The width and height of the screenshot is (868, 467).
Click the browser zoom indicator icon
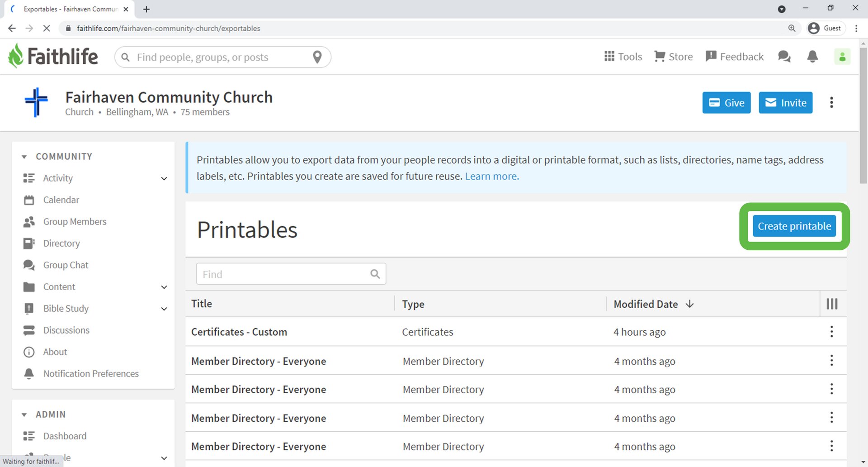tap(792, 28)
